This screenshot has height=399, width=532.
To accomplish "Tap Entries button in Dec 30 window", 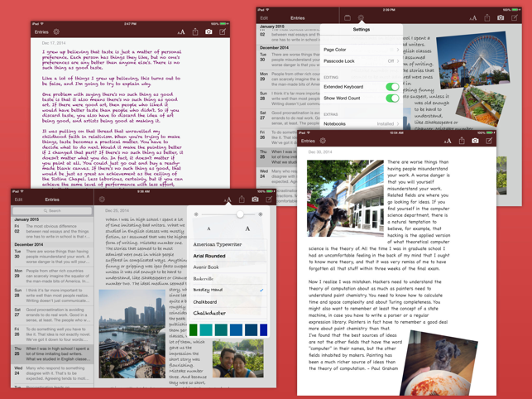I will click(x=308, y=141).
